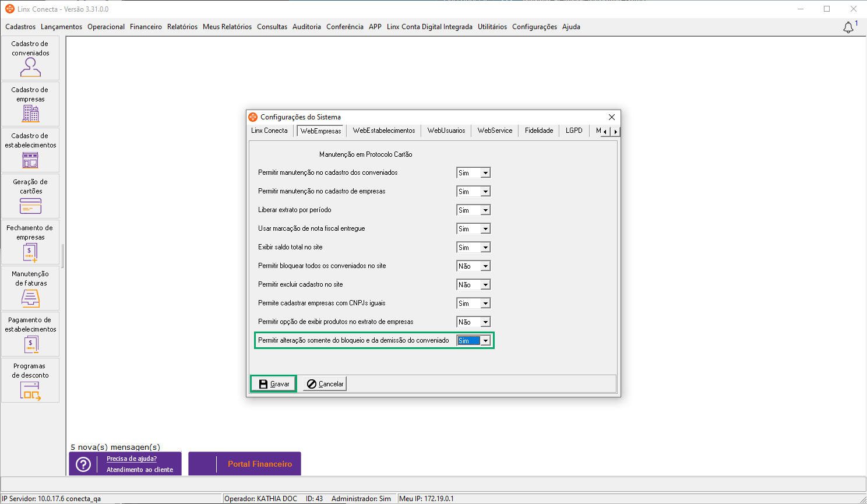Click the Operador: KATHIA DOC status entry
Viewport: 867px width, 504px height.
[260, 499]
